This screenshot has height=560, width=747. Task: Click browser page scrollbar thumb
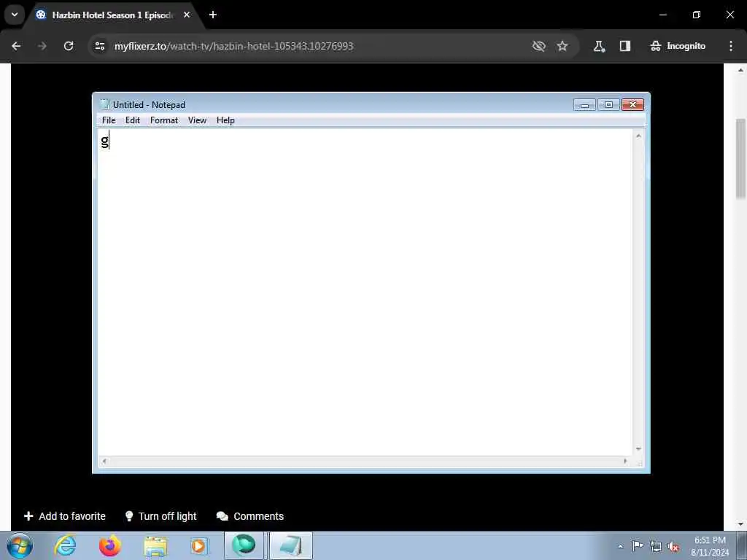click(x=741, y=158)
